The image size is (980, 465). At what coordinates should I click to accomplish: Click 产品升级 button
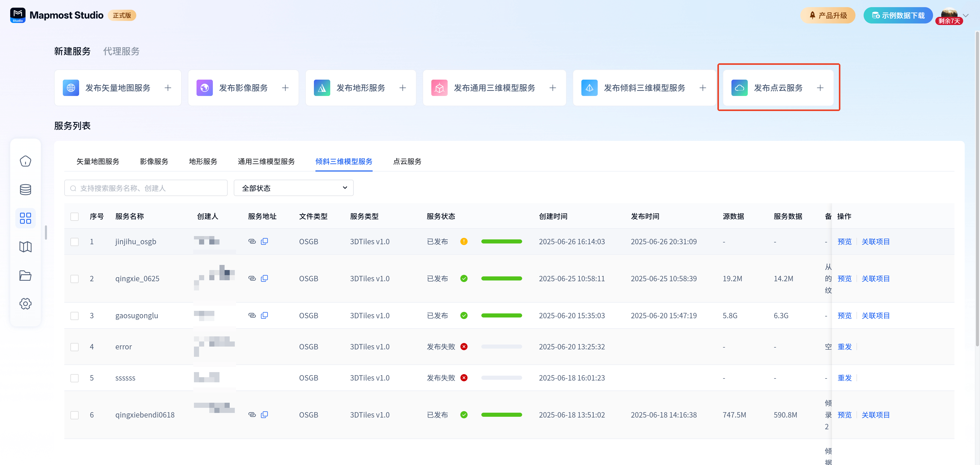(x=828, y=16)
